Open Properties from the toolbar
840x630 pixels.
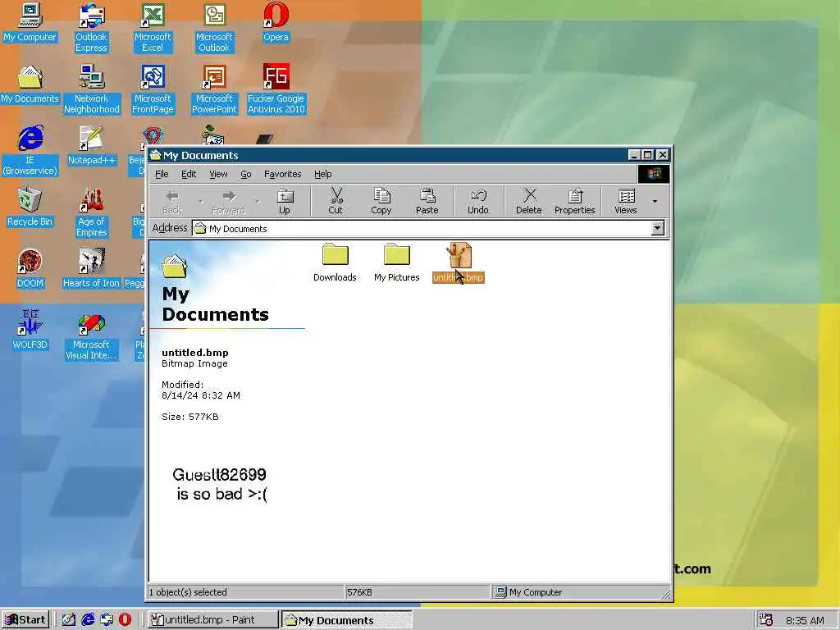[575, 201]
